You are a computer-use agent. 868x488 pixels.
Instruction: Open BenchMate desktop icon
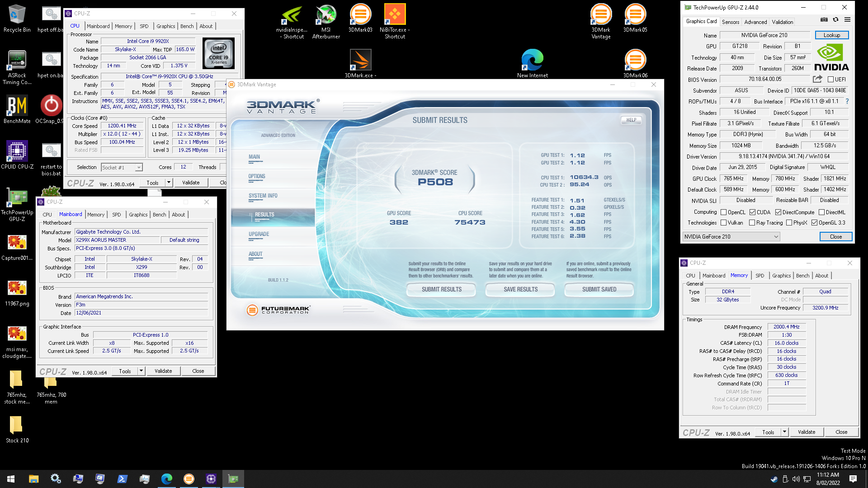click(x=17, y=109)
